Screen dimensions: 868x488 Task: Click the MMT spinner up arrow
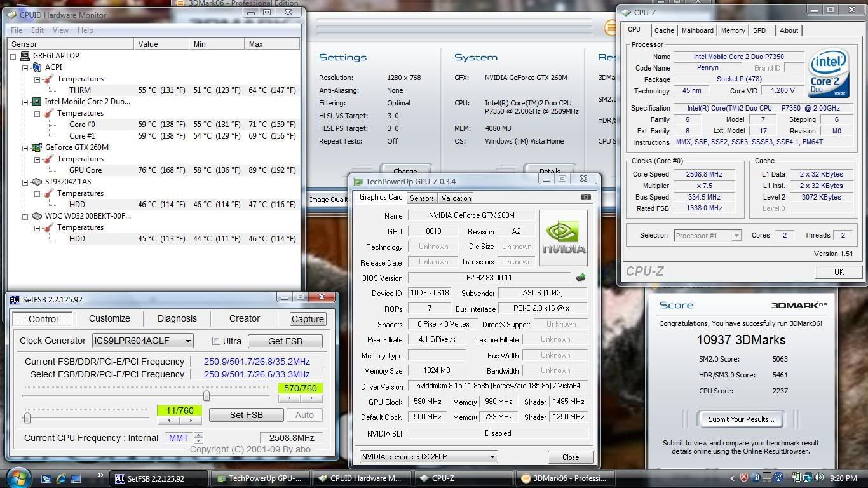199,435
